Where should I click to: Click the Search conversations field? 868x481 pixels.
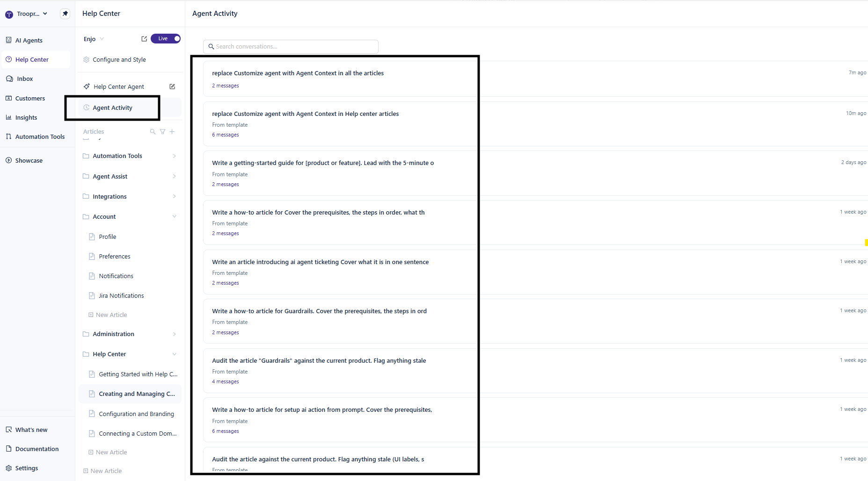291,47
